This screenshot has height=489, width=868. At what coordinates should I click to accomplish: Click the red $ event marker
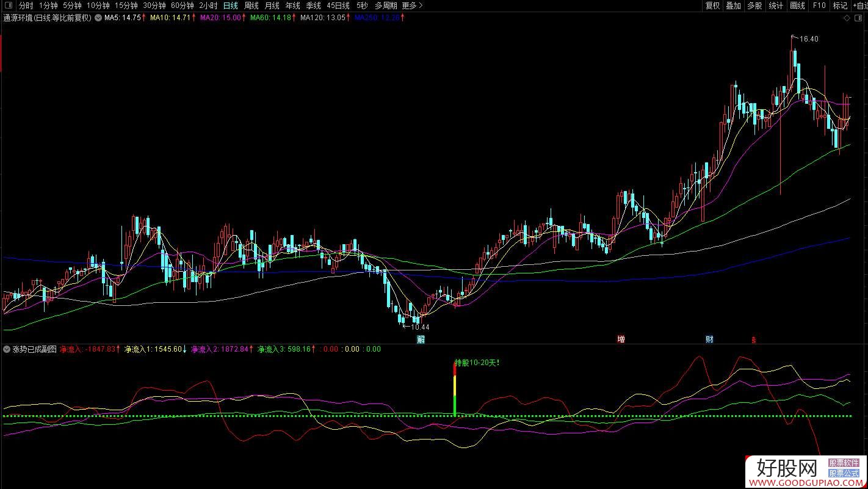coord(753,340)
